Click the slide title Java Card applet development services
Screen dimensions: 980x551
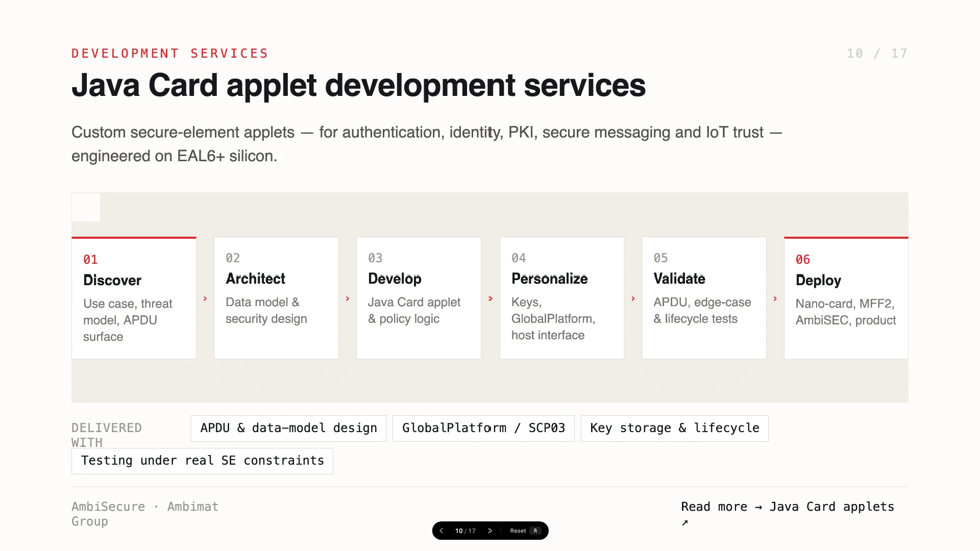point(358,85)
